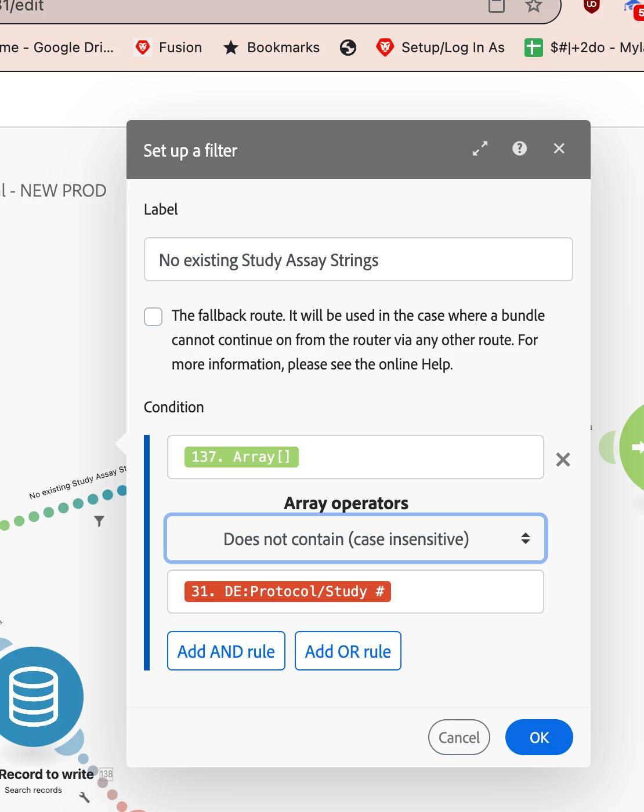Click the second condition operand field
The width and height of the screenshot is (644, 812).
356,592
